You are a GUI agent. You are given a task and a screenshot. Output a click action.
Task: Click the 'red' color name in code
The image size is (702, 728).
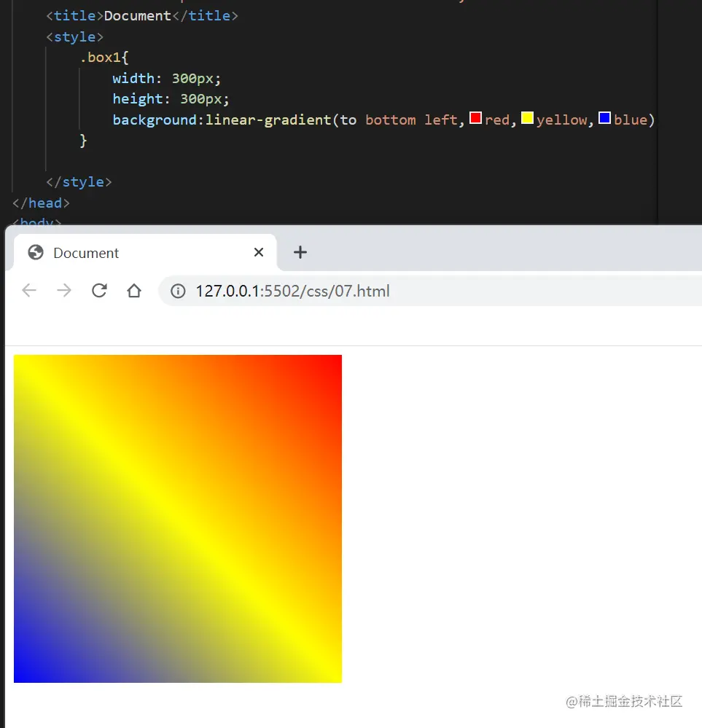tap(497, 120)
